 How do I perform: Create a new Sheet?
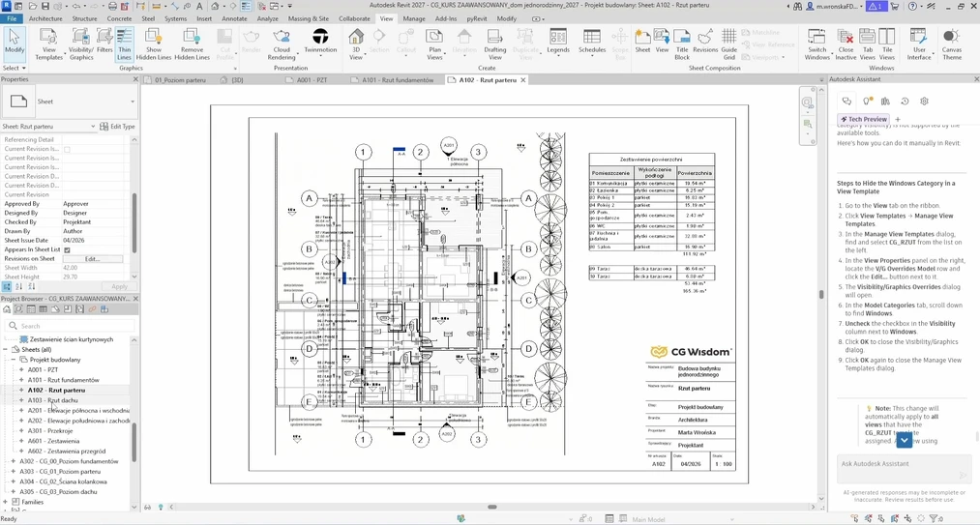(x=642, y=42)
